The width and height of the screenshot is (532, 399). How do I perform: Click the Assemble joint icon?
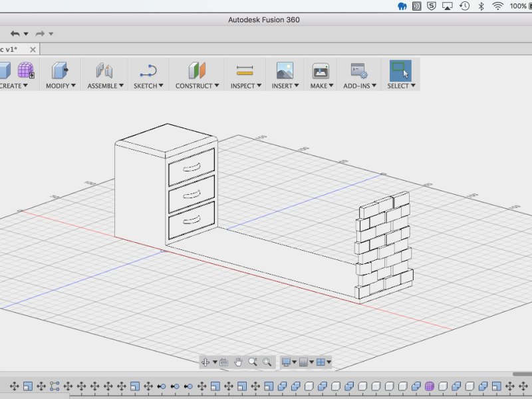pyautogui.click(x=104, y=70)
